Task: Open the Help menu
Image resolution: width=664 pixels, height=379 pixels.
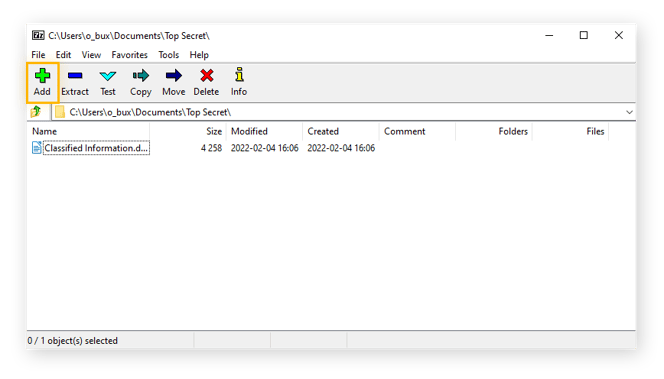Action: pyautogui.click(x=199, y=55)
